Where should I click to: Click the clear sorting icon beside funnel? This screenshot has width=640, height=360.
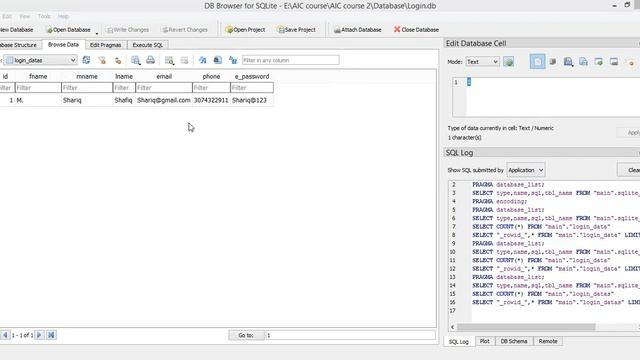pos(118,60)
